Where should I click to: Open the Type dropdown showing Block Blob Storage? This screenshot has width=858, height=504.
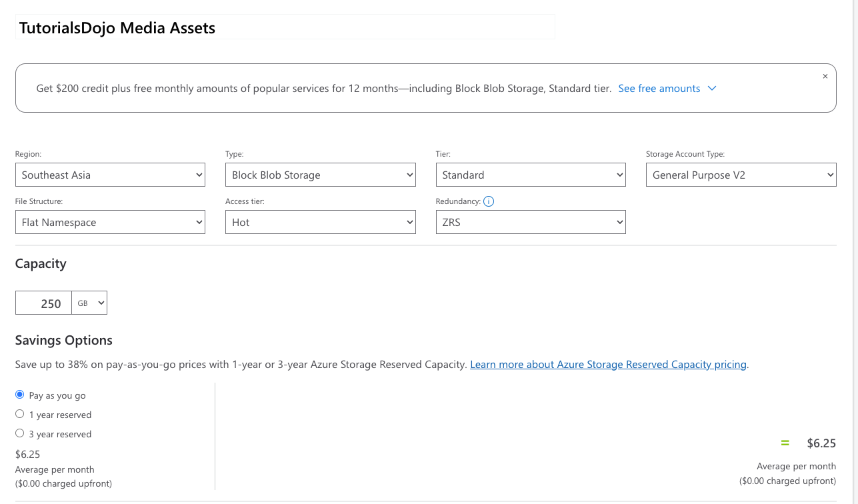[321, 175]
